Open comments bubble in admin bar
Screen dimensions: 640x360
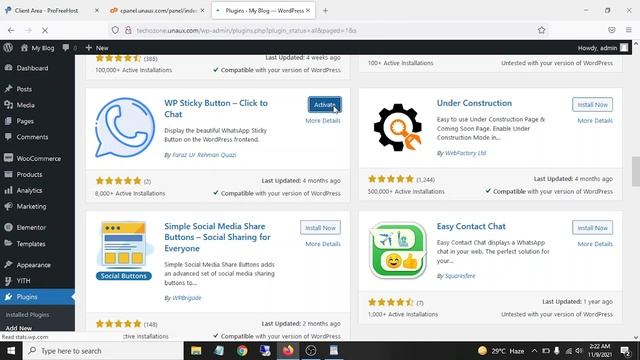[69, 48]
